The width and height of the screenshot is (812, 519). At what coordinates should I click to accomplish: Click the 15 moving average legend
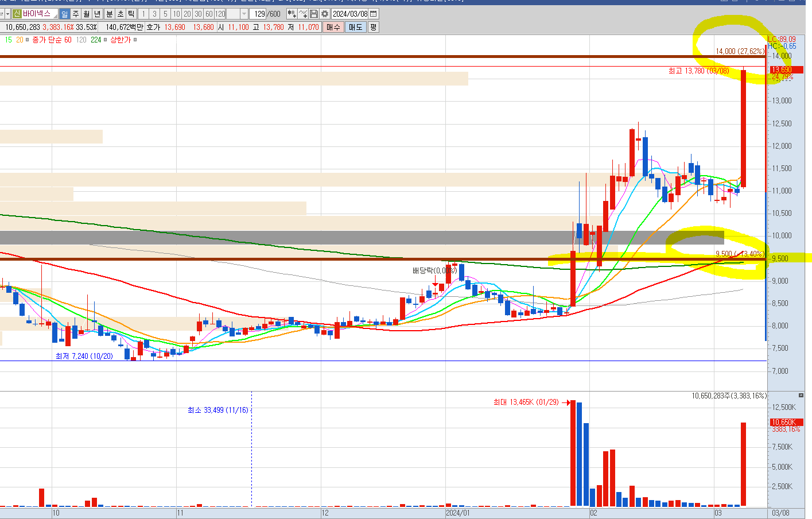(x=8, y=40)
